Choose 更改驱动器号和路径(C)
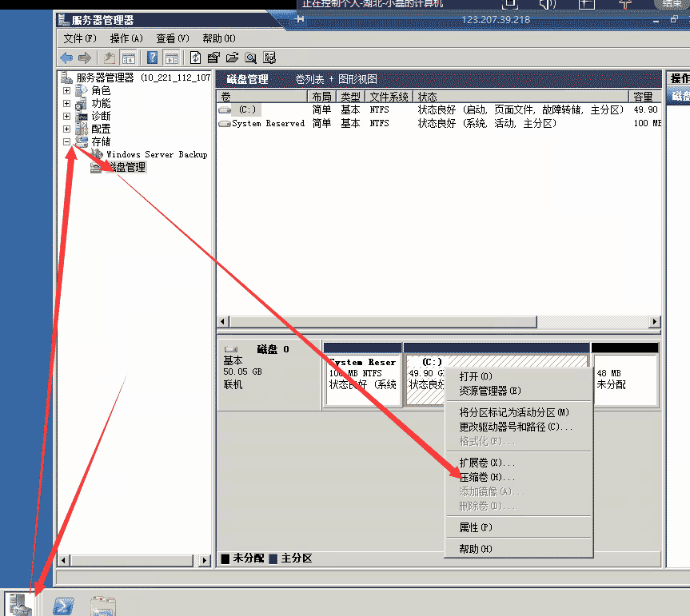690x616 pixels. click(x=519, y=427)
